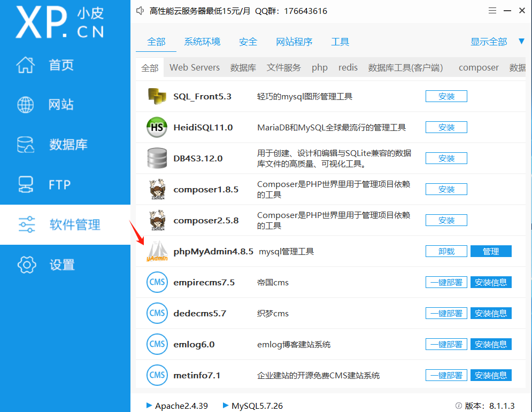Open the 显示全部 filter selector
Screen dimensions: 532x412
pyautogui.click(x=489, y=42)
